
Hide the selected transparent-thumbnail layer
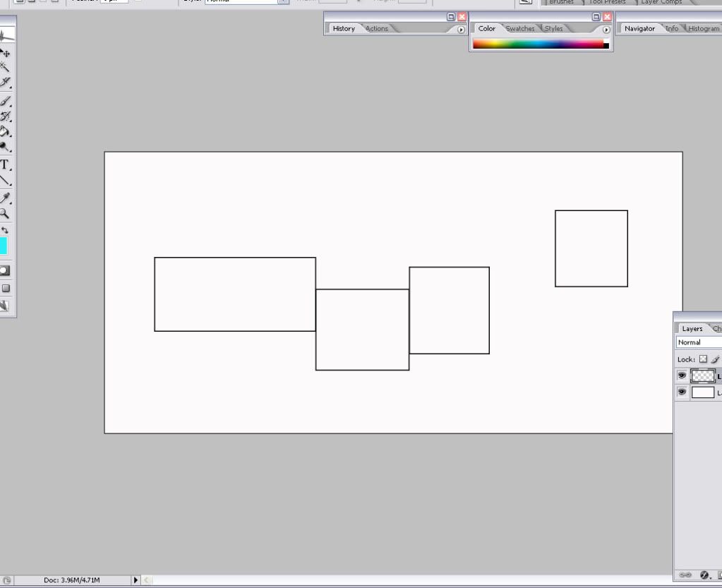coord(682,376)
